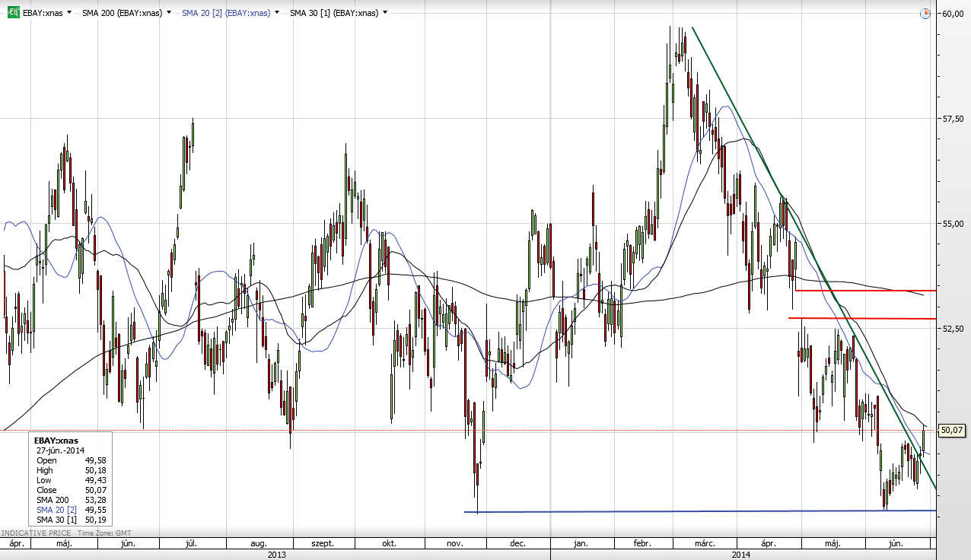Image resolution: width=971 pixels, height=560 pixels.
Task: Click the Open 49,58 row in info box
Action: click(x=72, y=460)
